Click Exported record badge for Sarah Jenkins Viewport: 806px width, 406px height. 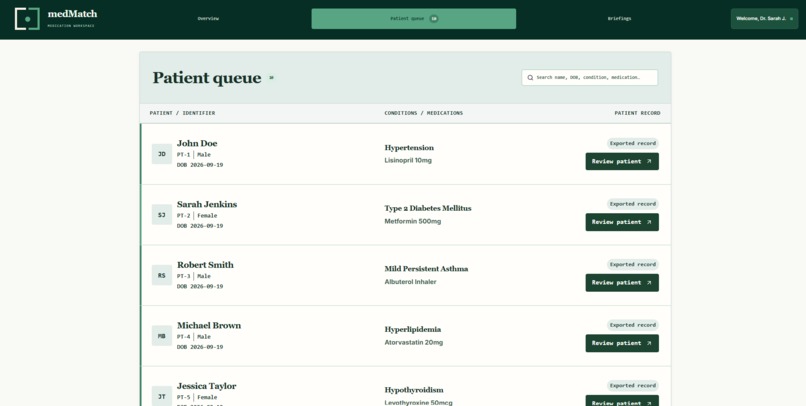(633, 204)
